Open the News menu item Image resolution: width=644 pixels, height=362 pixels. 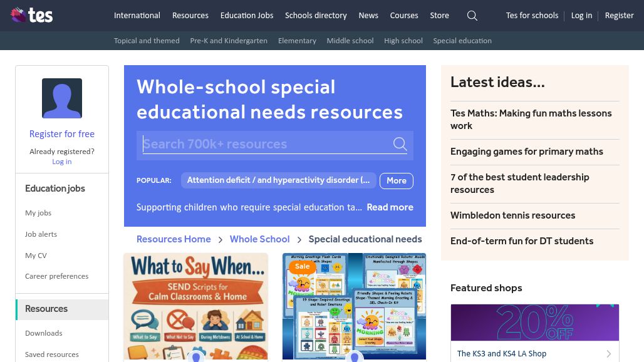368,15
